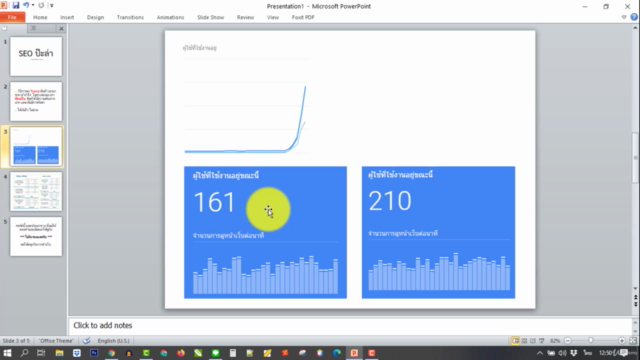Open Photoshop from the taskbar

(94, 353)
